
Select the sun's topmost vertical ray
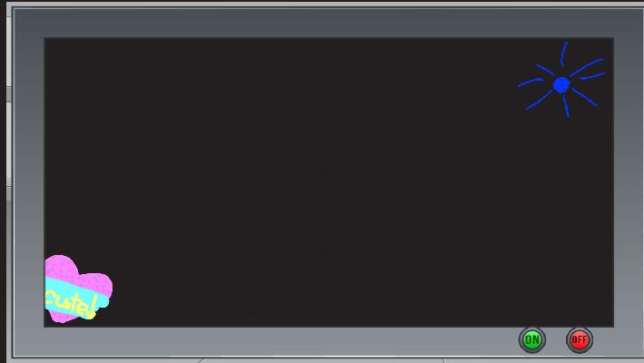(x=564, y=53)
